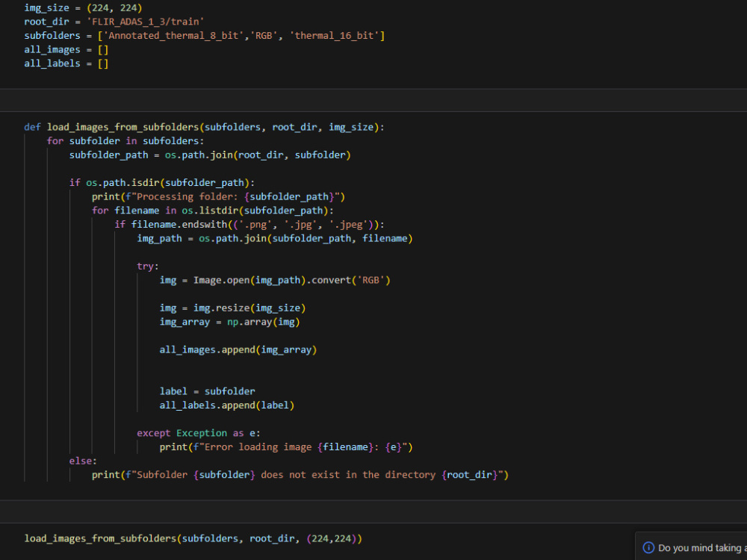Screen dimensions: 747x560
Task: Click the 'subfolder_path = os.path.join' line
Action: [x=210, y=155]
